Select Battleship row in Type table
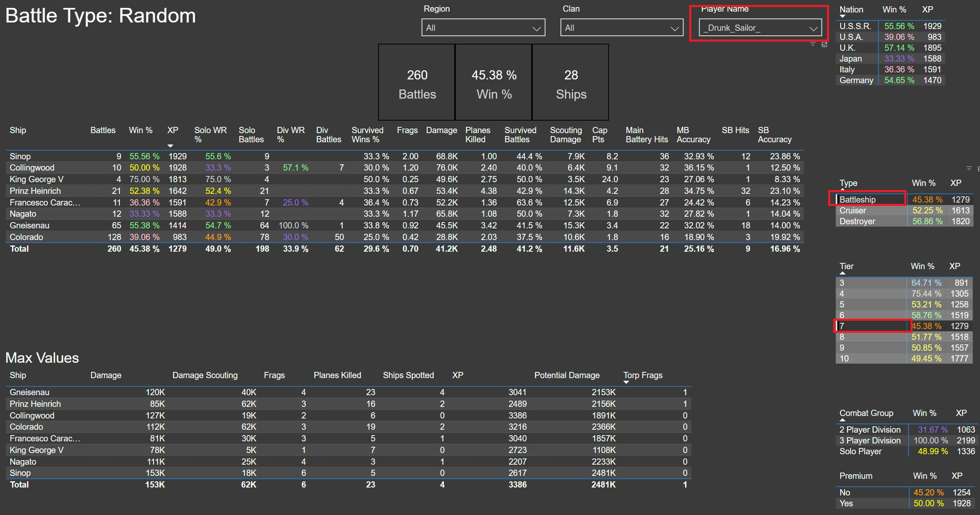Screen dimensions: 980x515 [857, 200]
